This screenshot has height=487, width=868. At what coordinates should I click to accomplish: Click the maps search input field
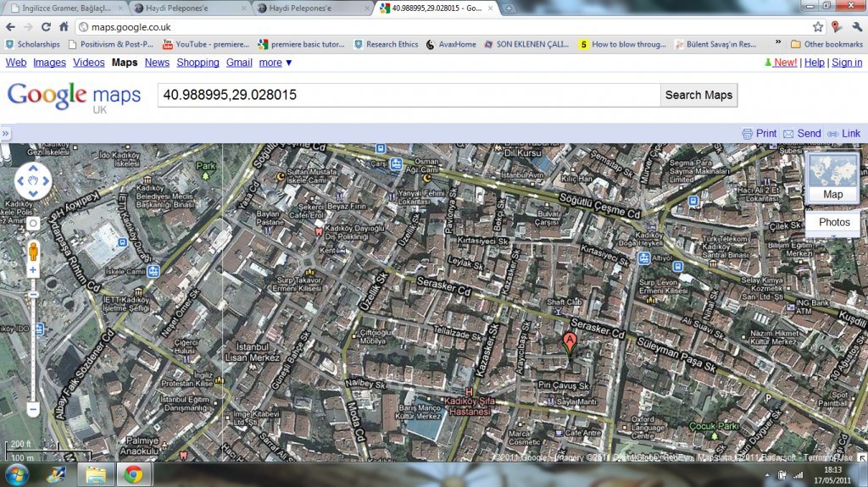pyautogui.click(x=409, y=95)
